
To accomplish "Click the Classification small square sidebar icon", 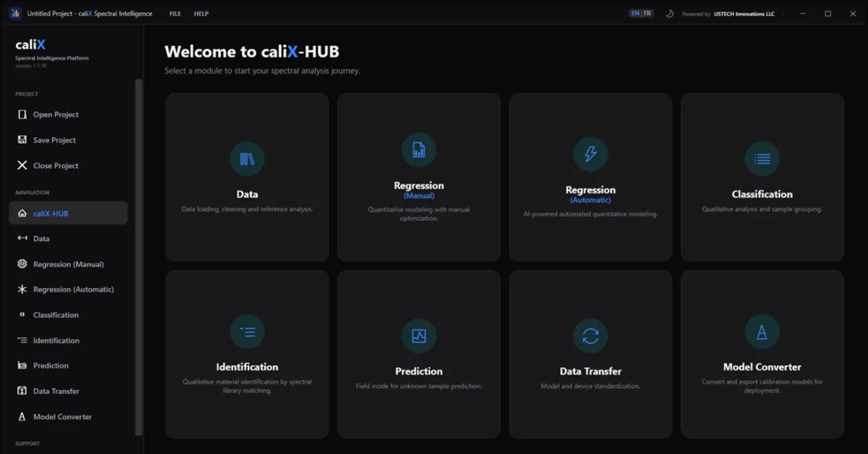I will point(22,314).
